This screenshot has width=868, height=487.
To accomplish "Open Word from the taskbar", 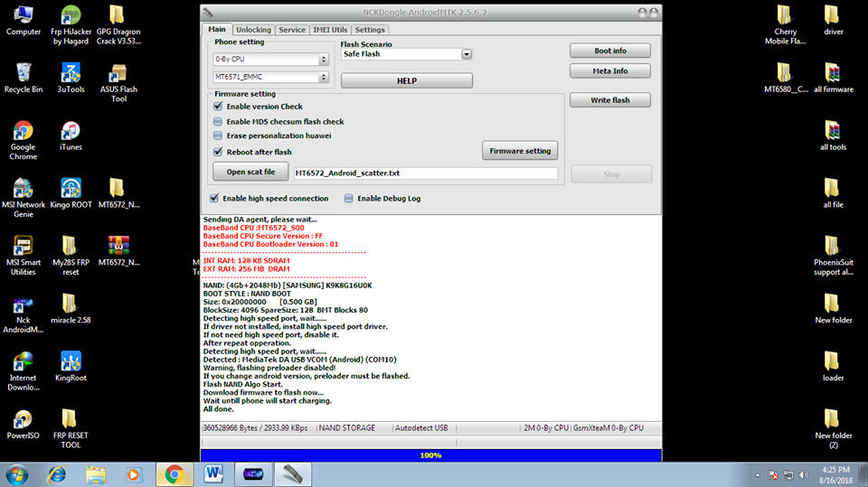I will click(213, 475).
